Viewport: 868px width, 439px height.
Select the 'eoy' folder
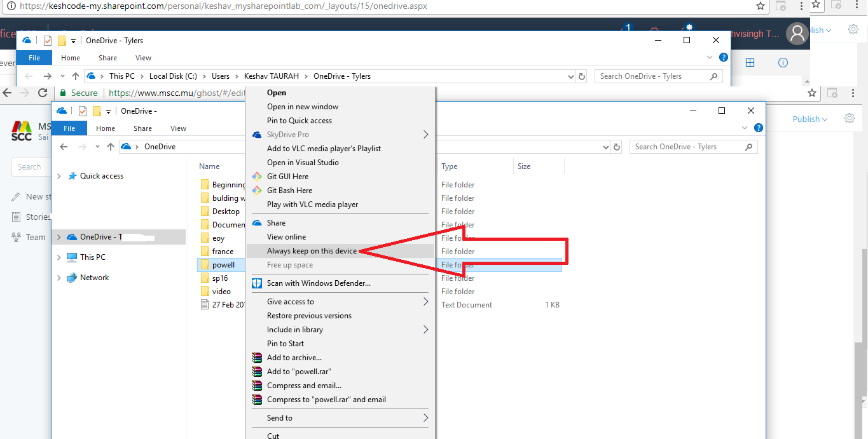pyautogui.click(x=218, y=238)
